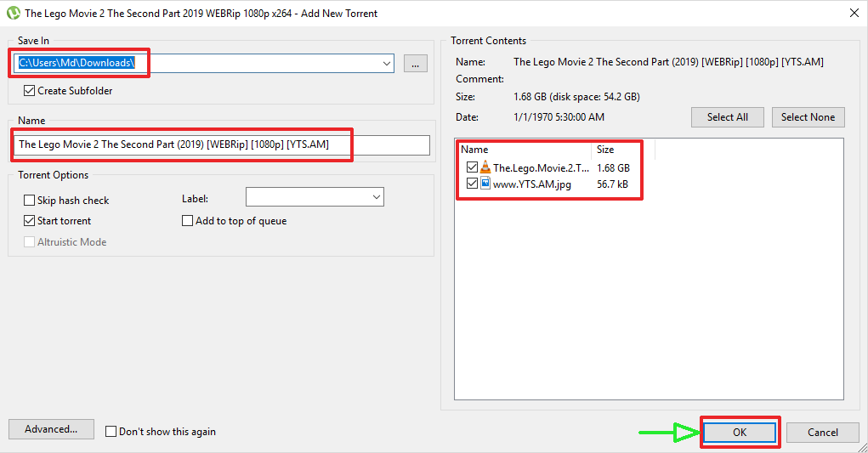
Task: Click Select All files button
Action: click(x=728, y=117)
